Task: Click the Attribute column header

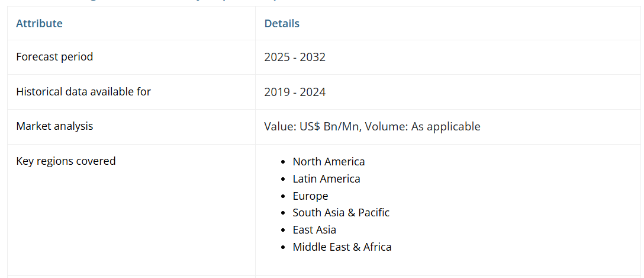Action: coord(39,24)
